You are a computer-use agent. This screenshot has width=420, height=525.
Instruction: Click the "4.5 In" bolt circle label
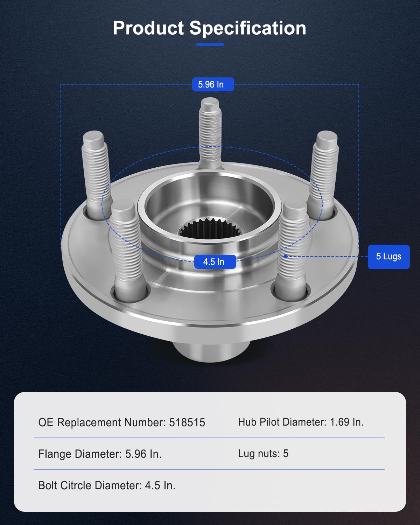tap(215, 262)
